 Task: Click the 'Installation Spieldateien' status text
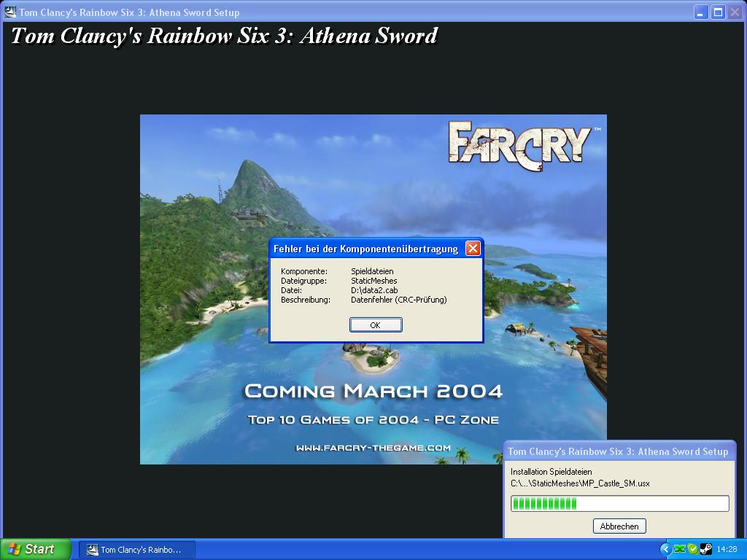pyautogui.click(x=551, y=472)
